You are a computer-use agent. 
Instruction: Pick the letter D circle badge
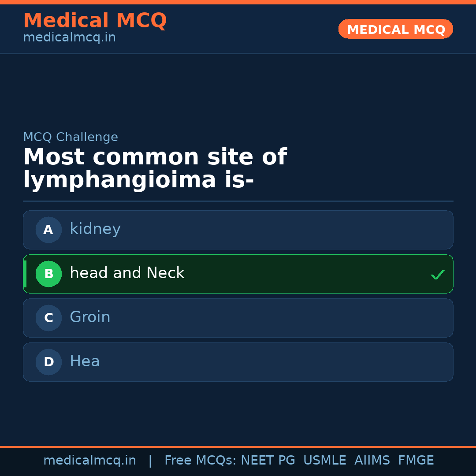click(x=48, y=362)
